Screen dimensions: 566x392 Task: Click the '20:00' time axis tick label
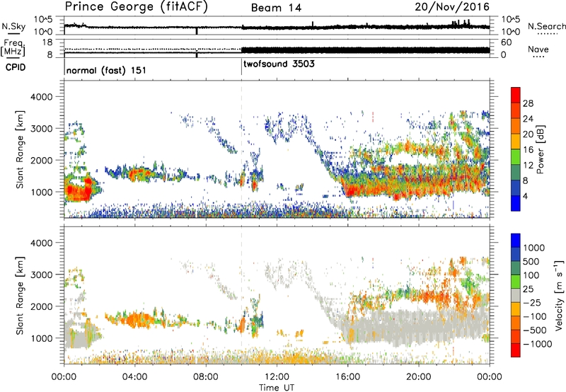click(x=419, y=377)
